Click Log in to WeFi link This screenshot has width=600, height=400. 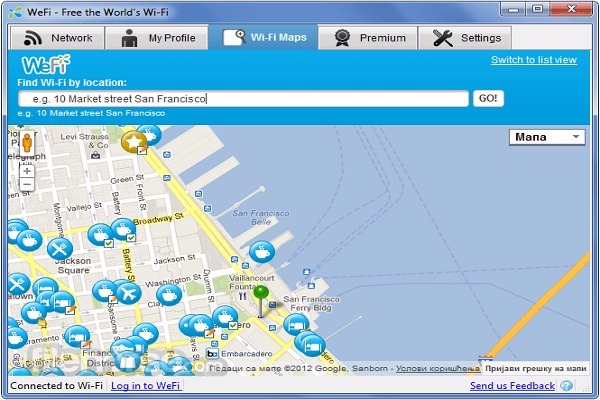[x=146, y=385]
